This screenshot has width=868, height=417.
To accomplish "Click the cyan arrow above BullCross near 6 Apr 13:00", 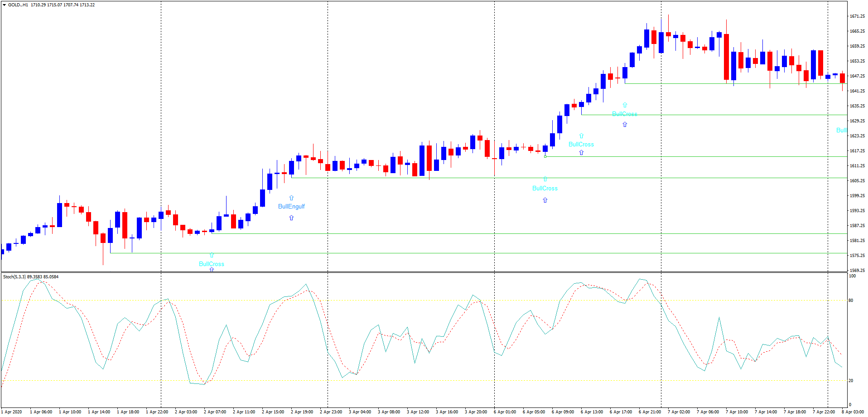I will (x=625, y=105).
